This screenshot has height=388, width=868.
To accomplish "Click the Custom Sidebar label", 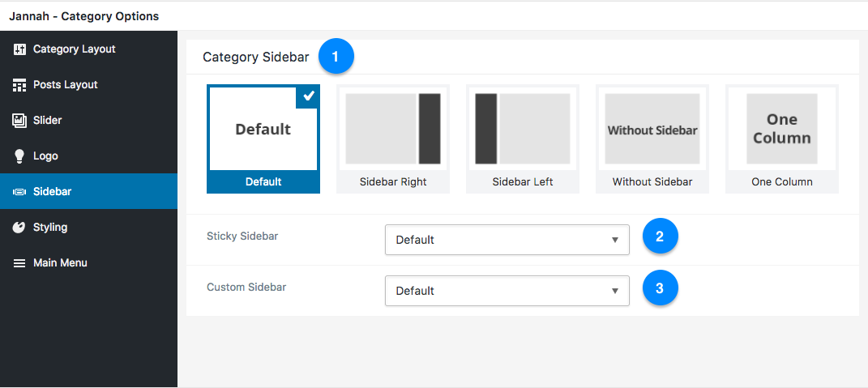I will (x=246, y=288).
